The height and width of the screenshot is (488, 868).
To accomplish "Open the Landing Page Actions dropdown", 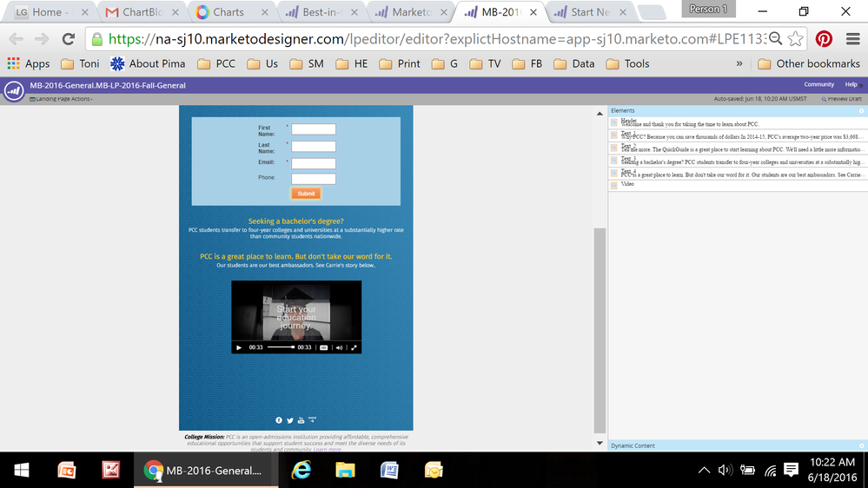I will pos(61,99).
